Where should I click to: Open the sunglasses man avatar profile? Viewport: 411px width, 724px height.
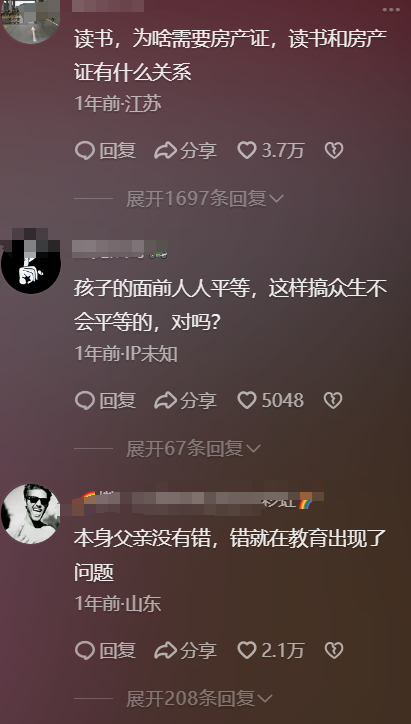coord(30,513)
